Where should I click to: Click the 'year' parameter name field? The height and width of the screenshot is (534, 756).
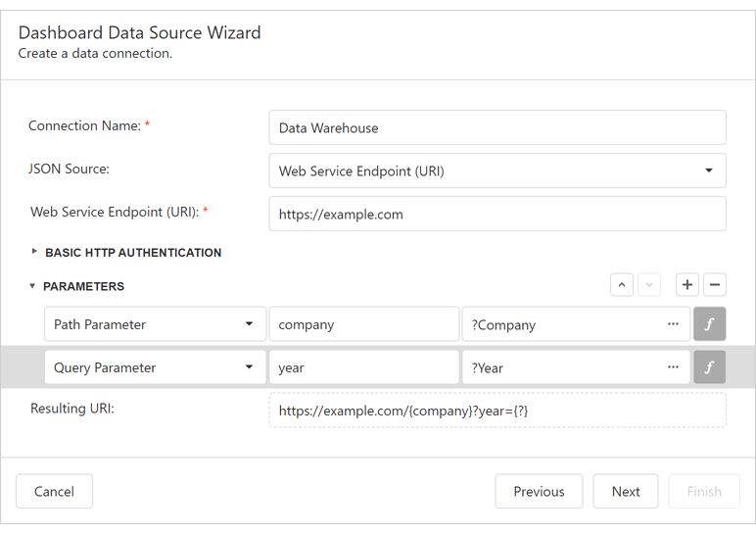(363, 367)
